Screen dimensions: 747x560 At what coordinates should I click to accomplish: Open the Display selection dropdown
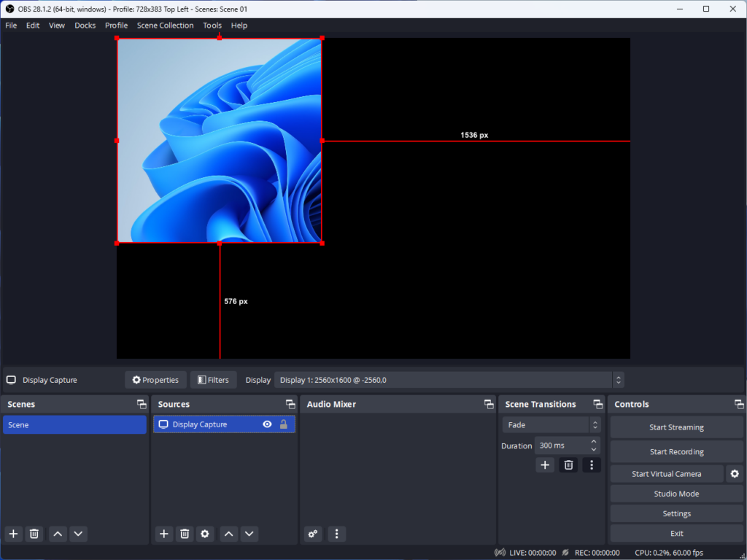pos(618,379)
